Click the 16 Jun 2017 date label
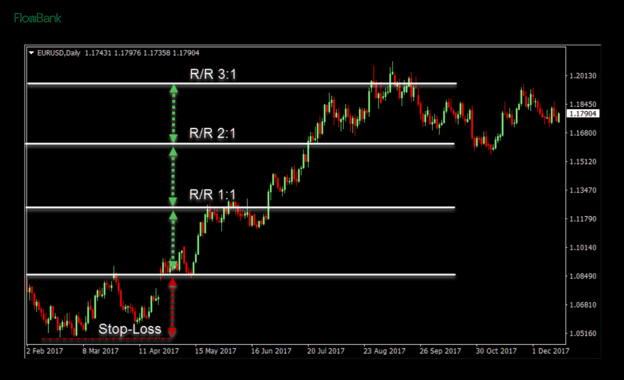Screen dimensions: 624x380 [271, 351]
